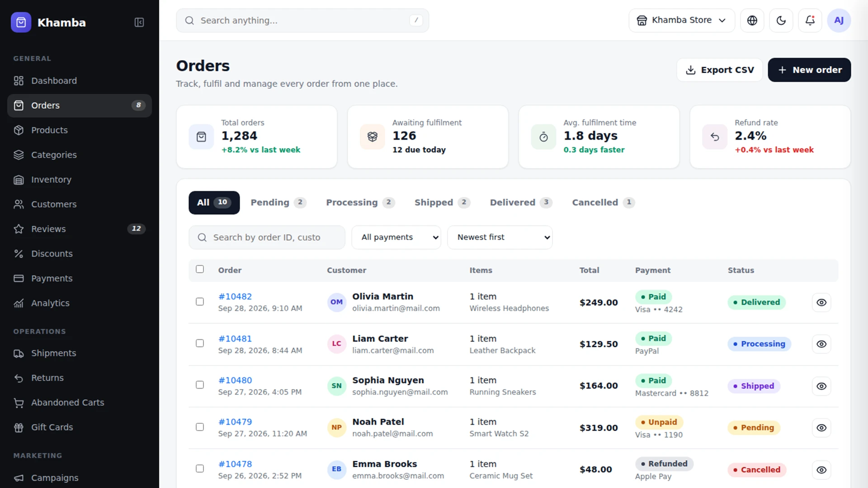Tick the checkbox for order #10479
This screenshot has width=868, height=488.
click(200, 427)
